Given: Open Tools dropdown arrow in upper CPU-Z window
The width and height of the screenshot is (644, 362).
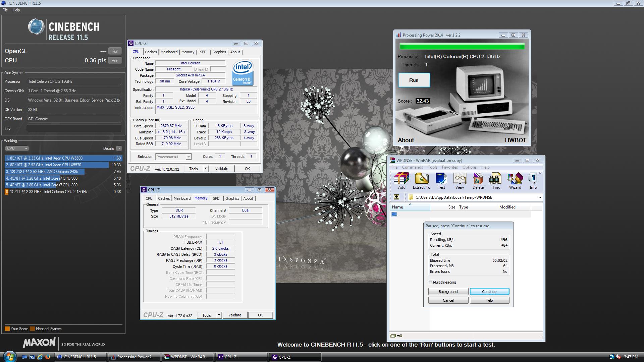Looking at the screenshot, I should coord(206,169).
